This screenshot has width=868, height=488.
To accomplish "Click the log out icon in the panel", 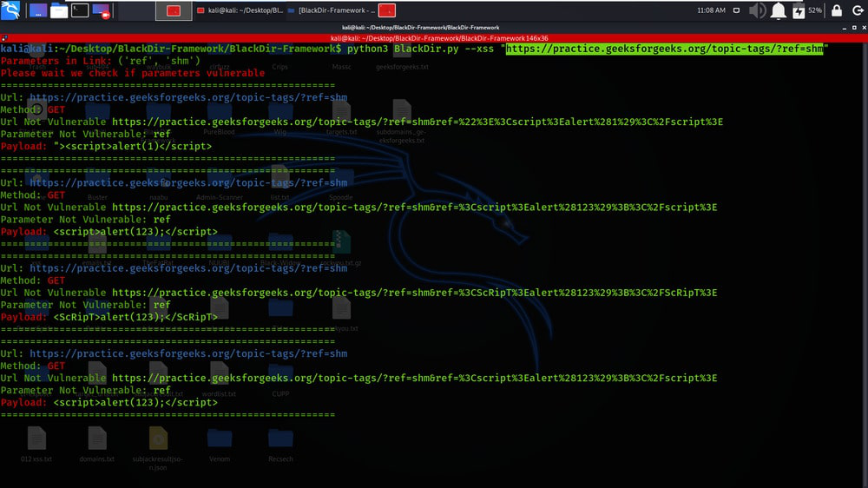I will click(x=858, y=10).
